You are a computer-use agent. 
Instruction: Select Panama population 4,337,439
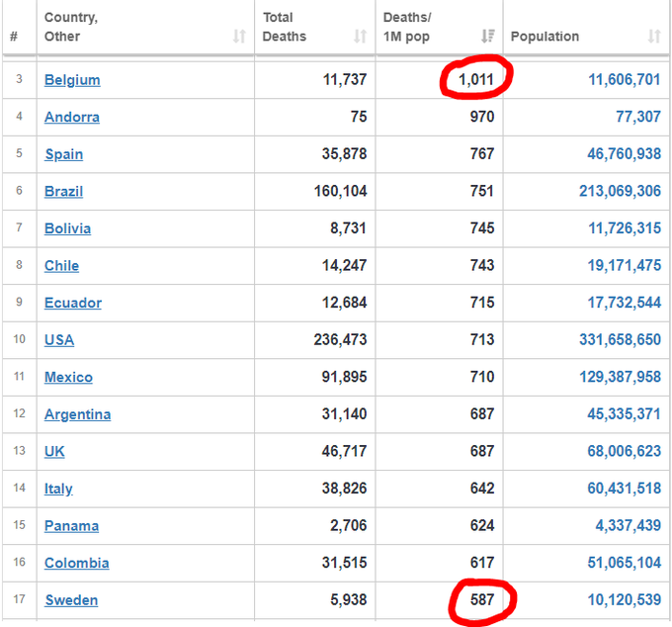(629, 526)
